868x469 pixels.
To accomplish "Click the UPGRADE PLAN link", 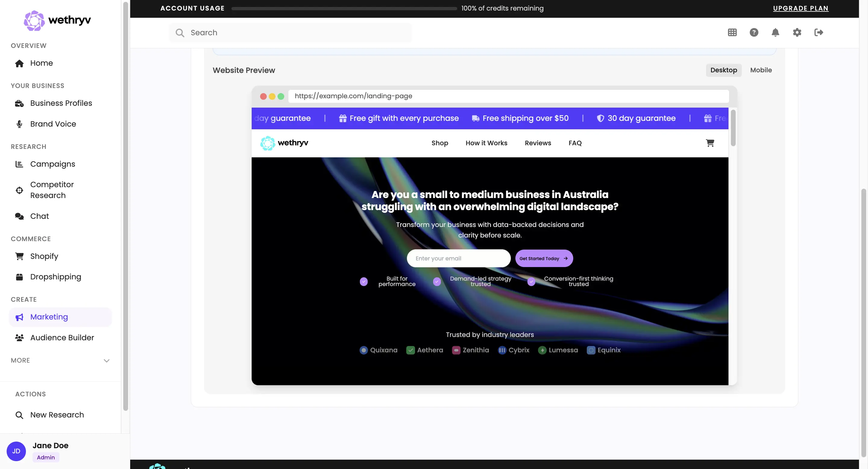I will [801, 8].
